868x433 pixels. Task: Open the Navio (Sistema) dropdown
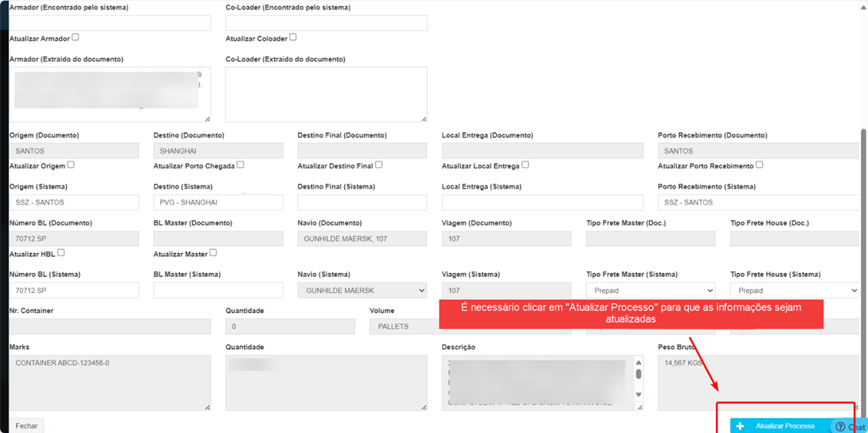[x=362, y=291]
